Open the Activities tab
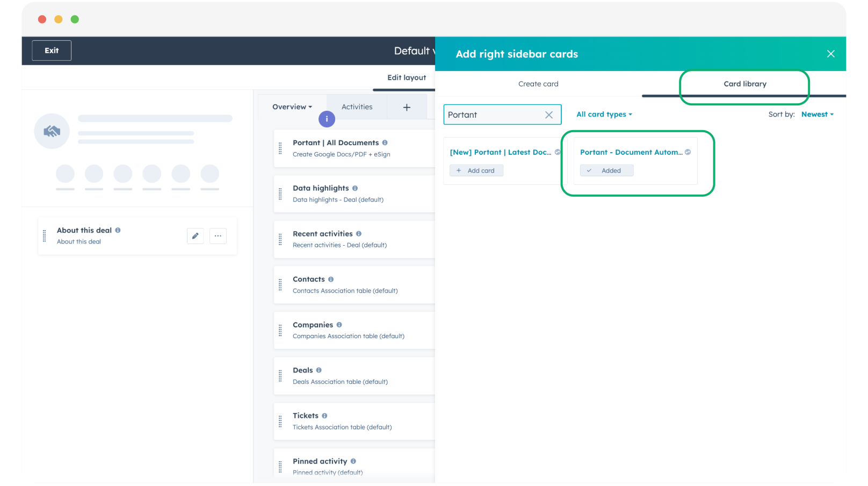868x486 pixels. pyautogui.click(x=357, y=107)
